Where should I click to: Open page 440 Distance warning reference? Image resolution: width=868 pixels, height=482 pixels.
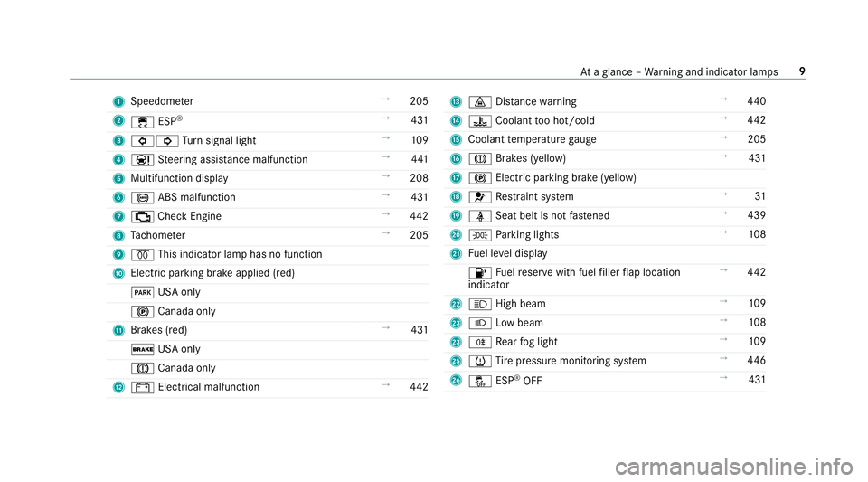pos(756,101)
